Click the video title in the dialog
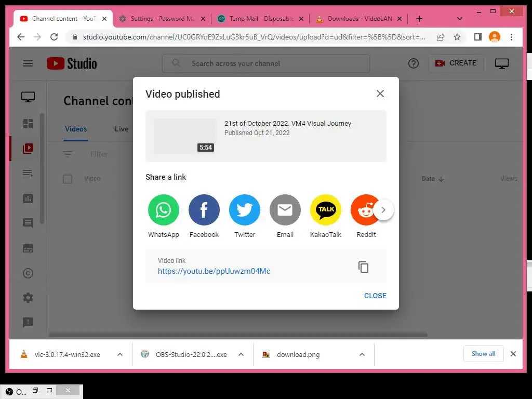532x399 pixels. point(288,124)
